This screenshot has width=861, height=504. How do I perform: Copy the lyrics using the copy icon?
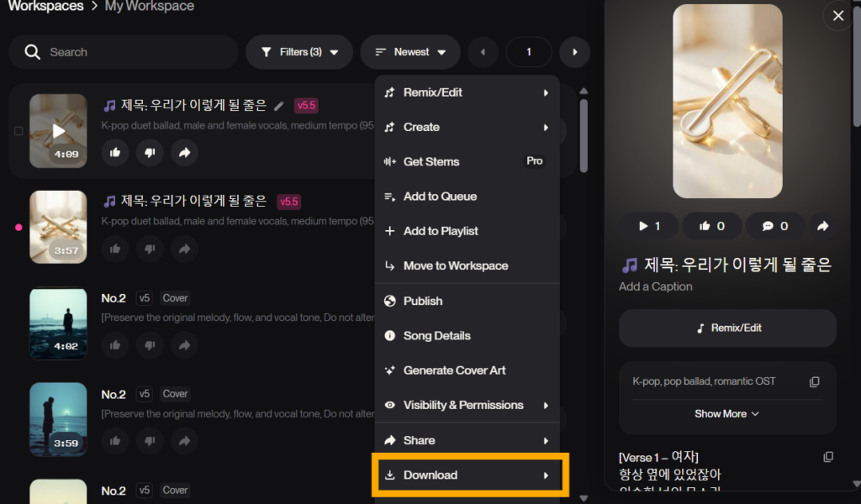click(x=828, y=457)
